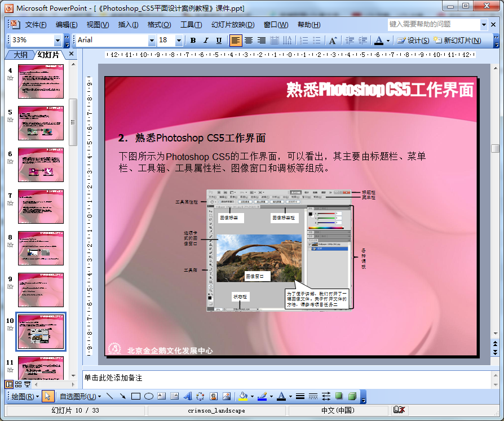The height and width of the screenshot is (421, 504).
Task: Click change text direction icon
Action: (288, 40)
